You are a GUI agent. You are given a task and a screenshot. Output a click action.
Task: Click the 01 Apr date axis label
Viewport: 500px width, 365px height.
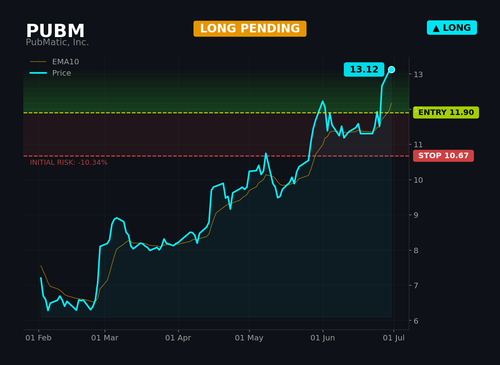178,338
